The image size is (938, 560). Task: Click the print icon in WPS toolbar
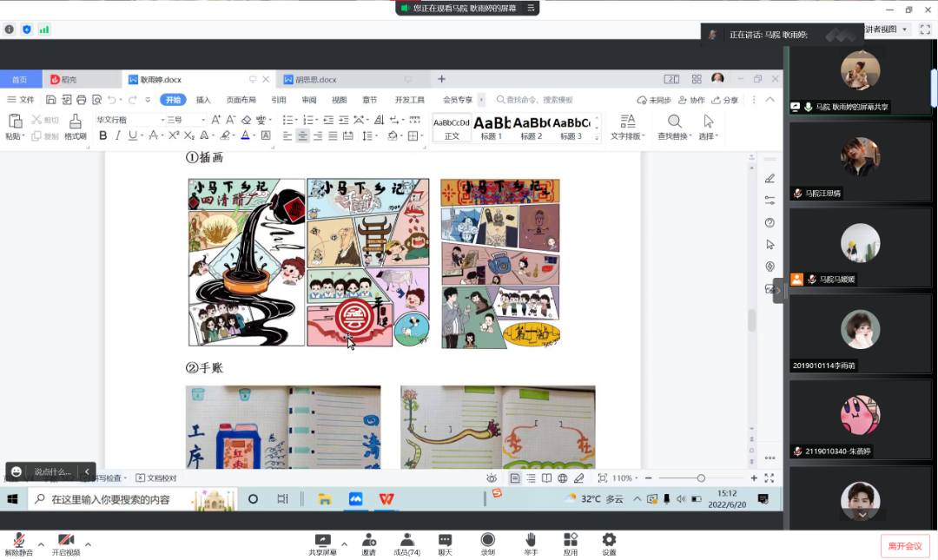tap(82, 99)
